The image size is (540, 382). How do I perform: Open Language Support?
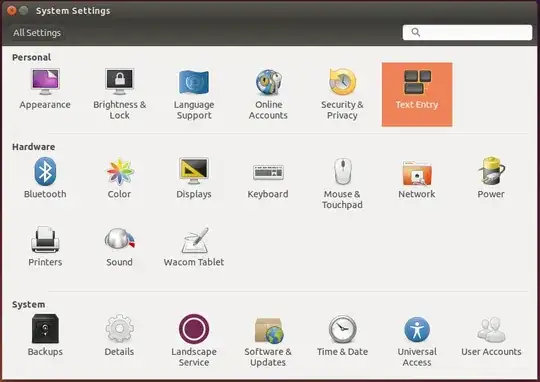(194, 94)
